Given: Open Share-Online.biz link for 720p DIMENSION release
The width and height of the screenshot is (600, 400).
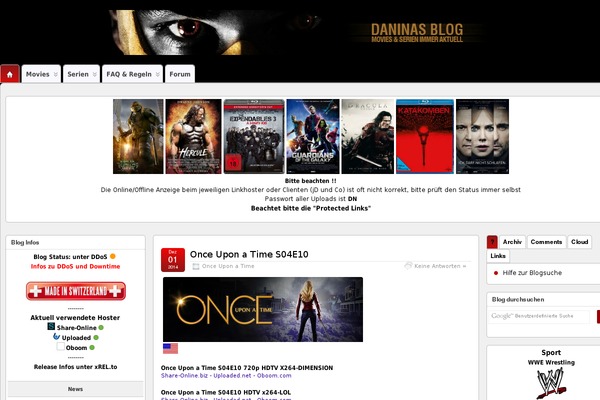Looking at the screenshot, I should coord(184,376).
